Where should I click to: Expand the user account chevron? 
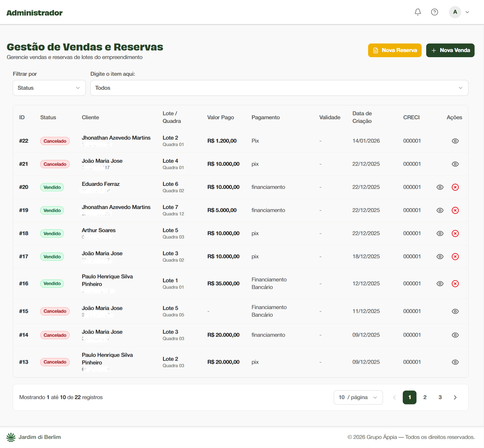point(467,12)
